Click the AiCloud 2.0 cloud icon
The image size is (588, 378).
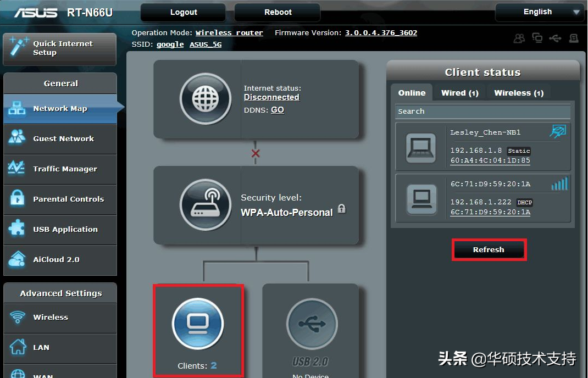coord(17,259)
